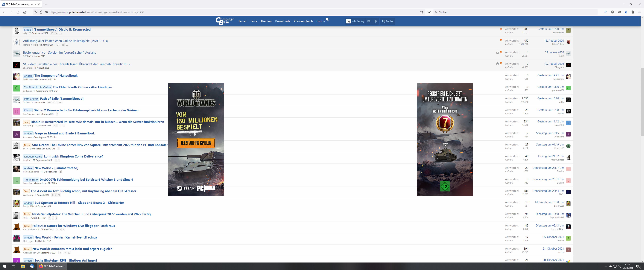Reload the current page
This screenshot has height=270, width=644.
18,12
